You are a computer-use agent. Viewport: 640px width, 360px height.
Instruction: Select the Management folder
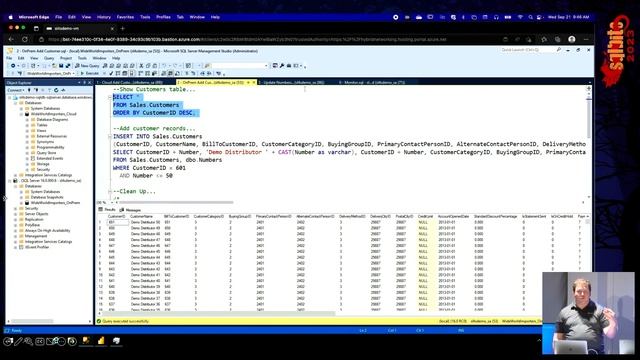pos(36,236)
